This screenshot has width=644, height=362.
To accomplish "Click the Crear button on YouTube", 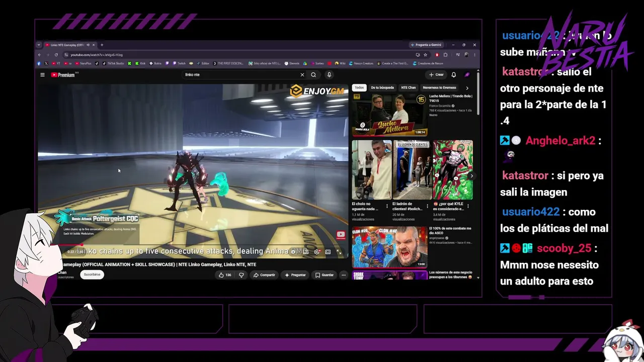I will [436, 75].
